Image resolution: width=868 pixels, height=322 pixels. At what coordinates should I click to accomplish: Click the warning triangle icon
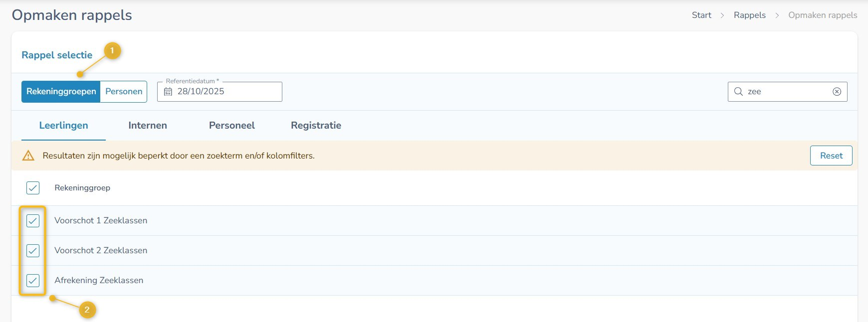click(28, 156)
